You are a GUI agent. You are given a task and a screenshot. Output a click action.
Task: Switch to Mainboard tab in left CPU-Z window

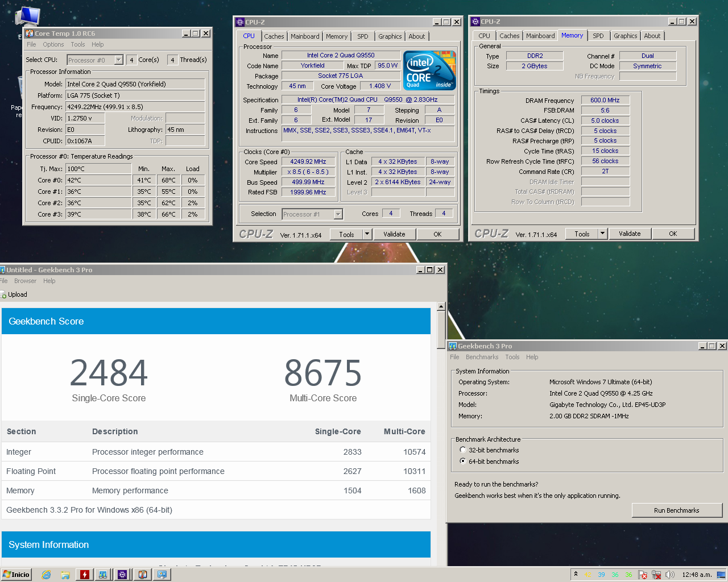click(x=305, y=36)
